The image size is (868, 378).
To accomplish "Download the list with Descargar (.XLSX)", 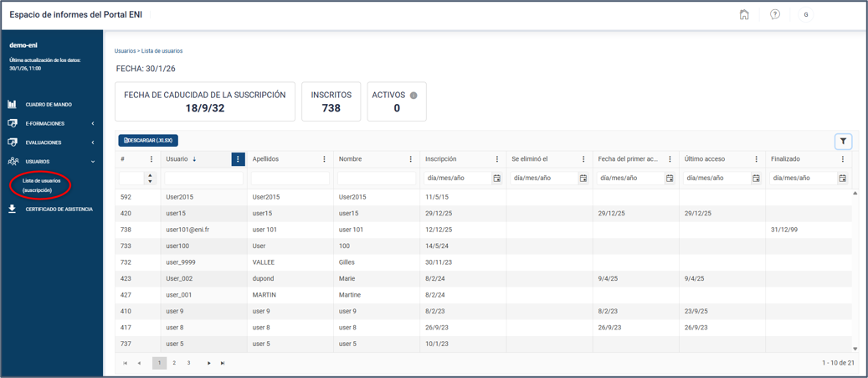I will (x=148, y=141).
